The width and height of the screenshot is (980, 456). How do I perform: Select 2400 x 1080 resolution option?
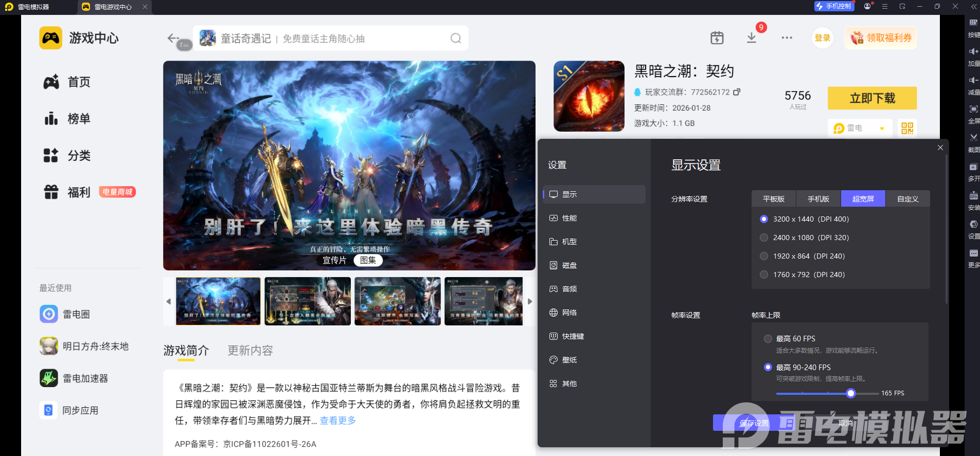click(764, 238)
